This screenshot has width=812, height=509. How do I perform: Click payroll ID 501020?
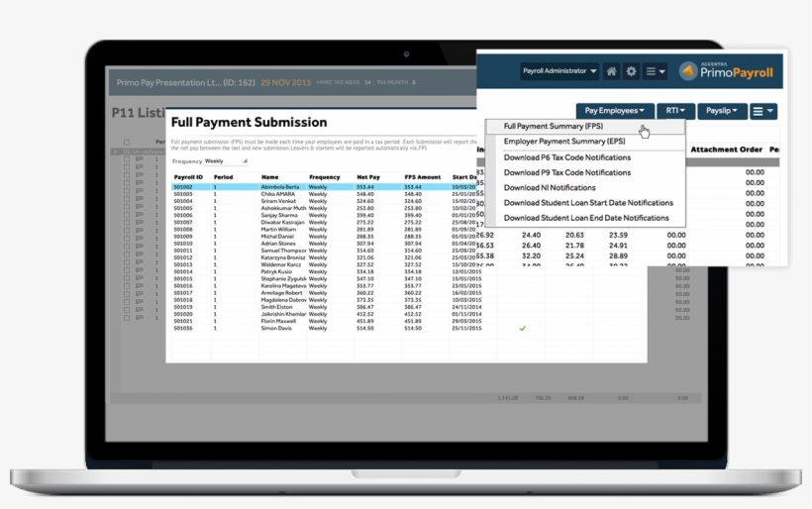coord(183,314)
